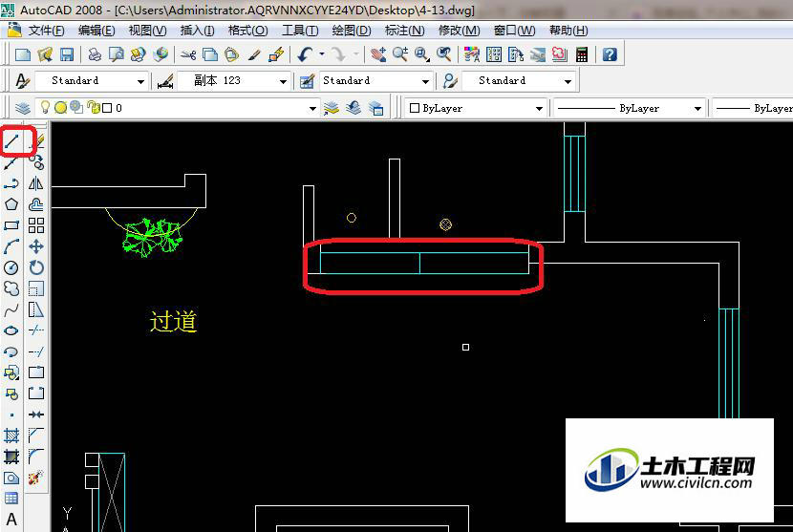Image resolution: width=793 pixels, height=532 pixels.
Task: Click the Plot printer icon
Action: pos(94,54)
